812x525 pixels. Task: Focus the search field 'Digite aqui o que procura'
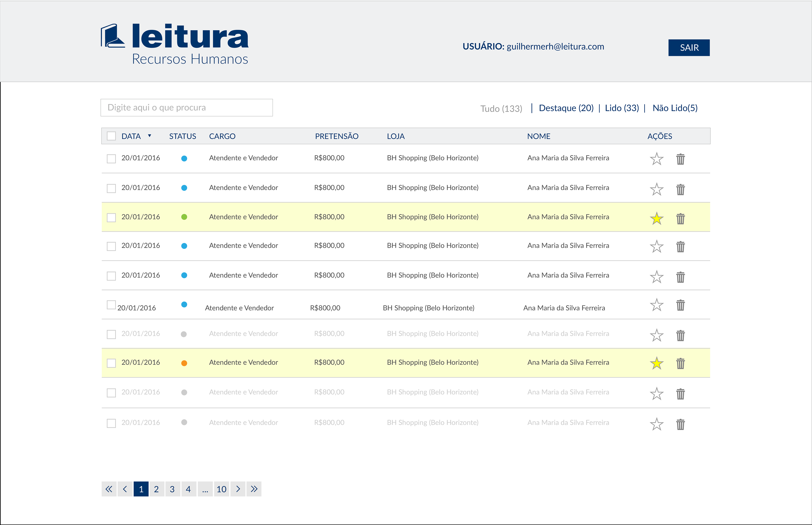click(187, 108)
